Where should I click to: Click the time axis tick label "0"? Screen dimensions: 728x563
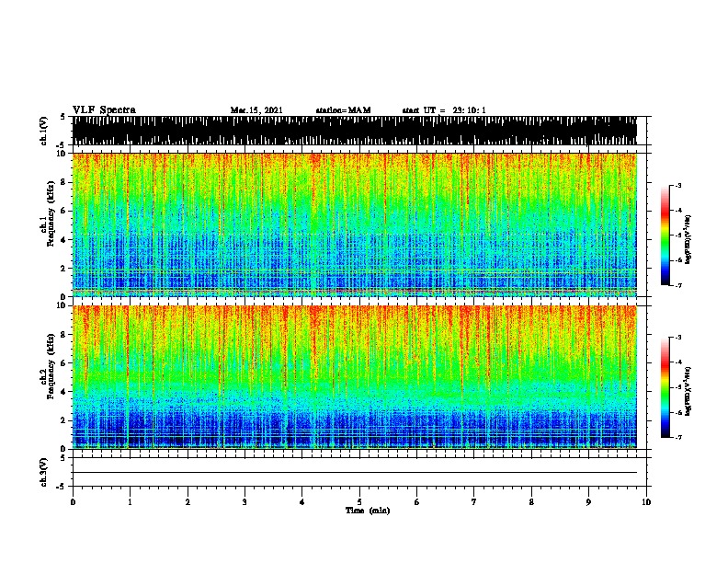click(73, 502)
